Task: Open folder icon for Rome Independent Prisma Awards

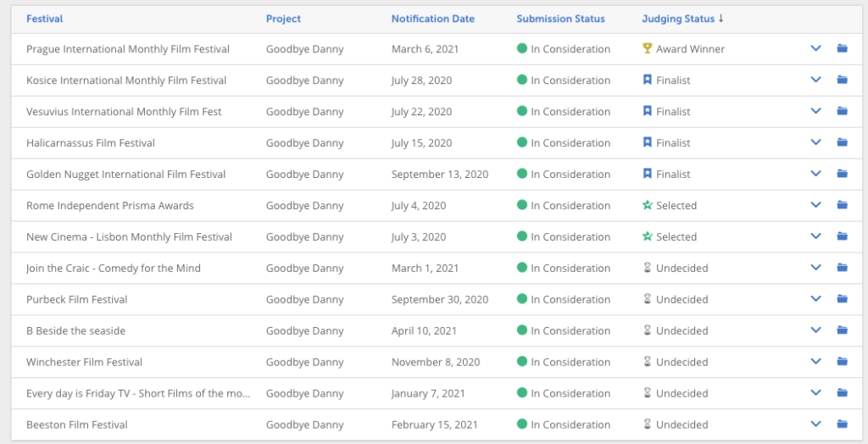Action: pos(842,205)
